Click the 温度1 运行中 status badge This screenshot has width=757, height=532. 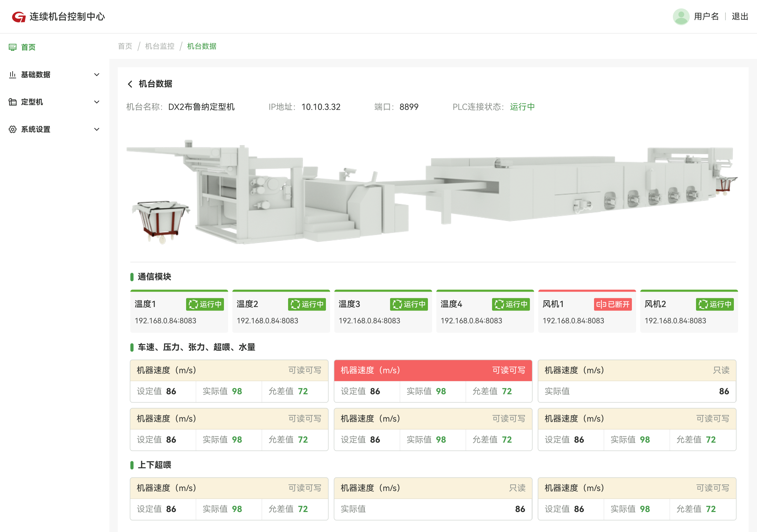click(x=205, y=304)
